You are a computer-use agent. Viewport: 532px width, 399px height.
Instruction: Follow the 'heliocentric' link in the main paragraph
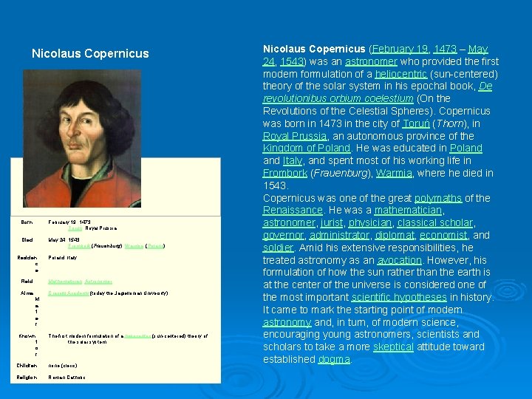[401, 74]
